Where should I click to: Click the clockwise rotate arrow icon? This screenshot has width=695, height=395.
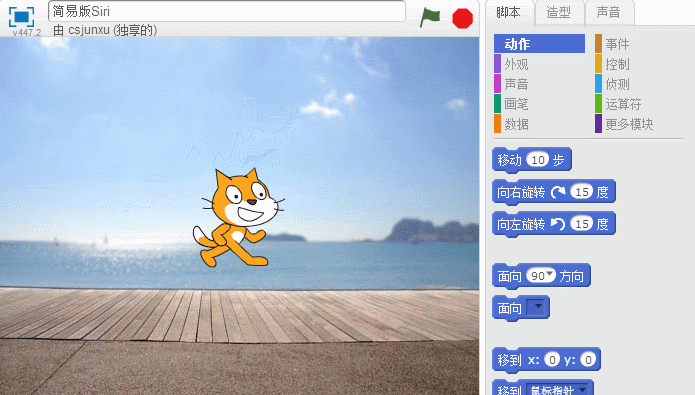click(558, 192)
